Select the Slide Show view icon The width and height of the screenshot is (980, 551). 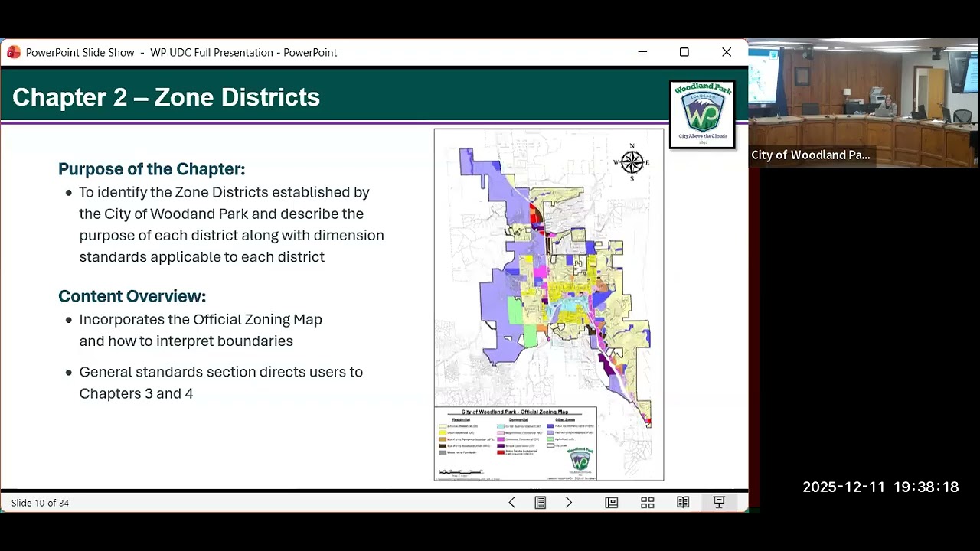coord(719,503)
